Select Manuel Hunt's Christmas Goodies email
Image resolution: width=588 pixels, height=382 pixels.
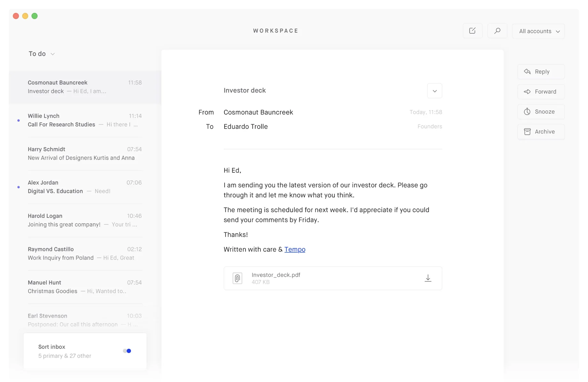(85, 287)
